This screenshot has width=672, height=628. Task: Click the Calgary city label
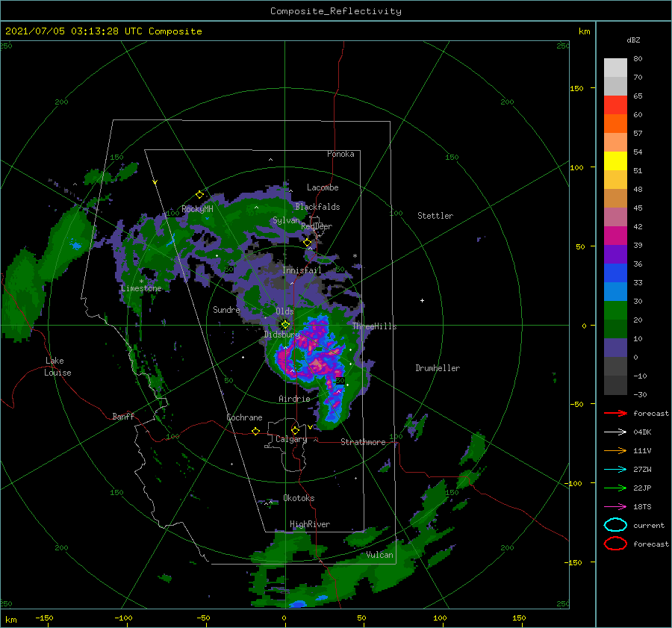pos(291,439)
